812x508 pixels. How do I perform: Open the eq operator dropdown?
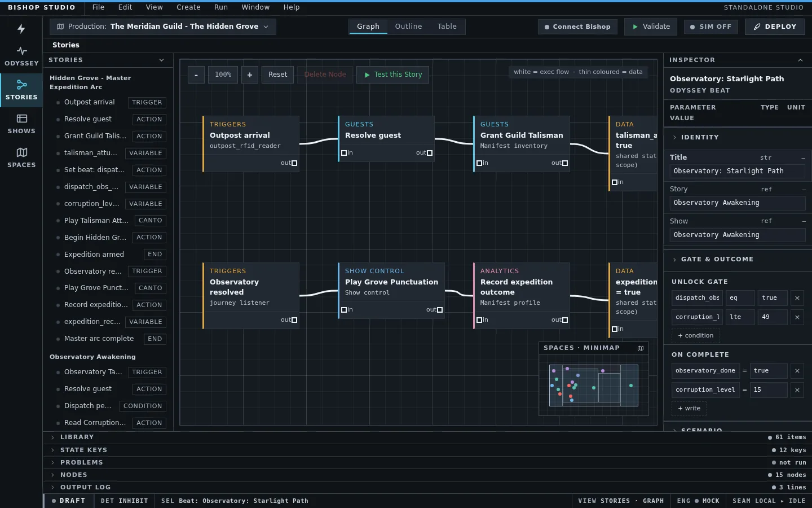click(740, 298)
